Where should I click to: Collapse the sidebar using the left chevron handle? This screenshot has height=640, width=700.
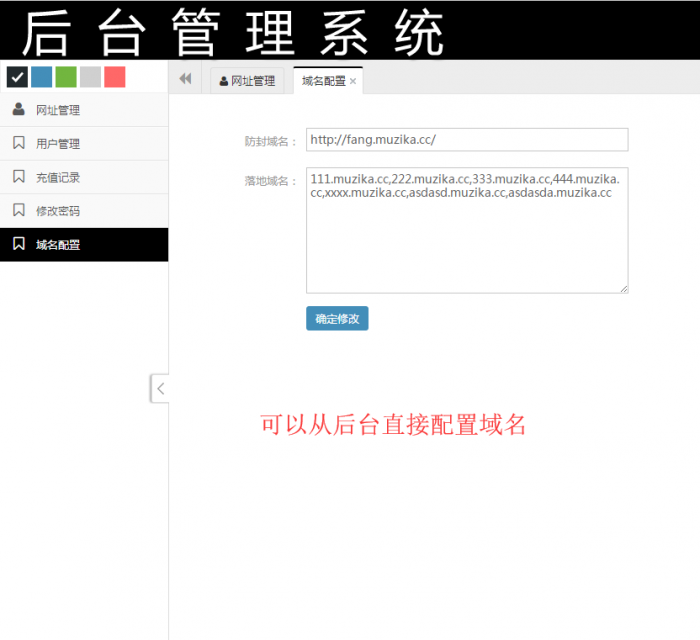coord(160,389)
